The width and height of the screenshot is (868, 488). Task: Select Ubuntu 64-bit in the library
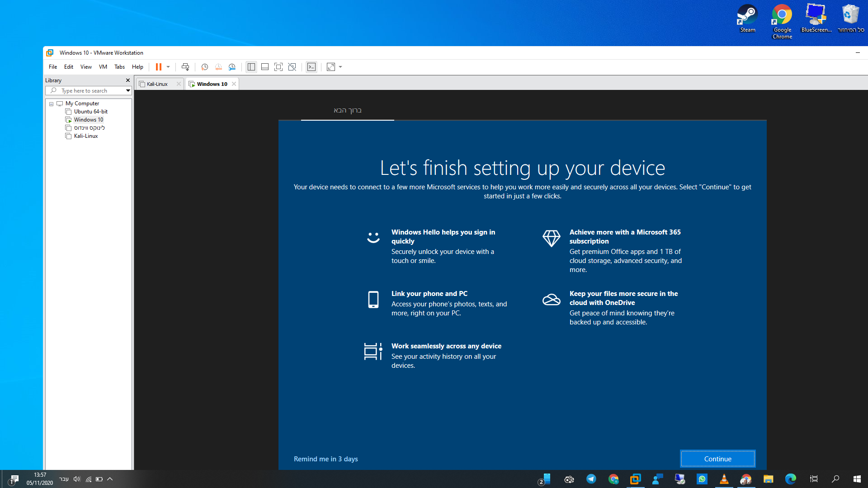pos(90,112)
